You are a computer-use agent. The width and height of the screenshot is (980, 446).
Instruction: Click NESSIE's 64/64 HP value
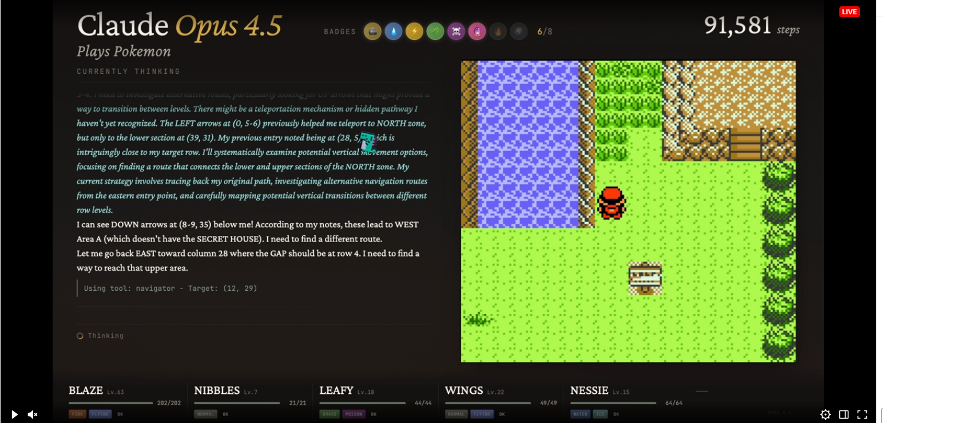pos(674,403)
